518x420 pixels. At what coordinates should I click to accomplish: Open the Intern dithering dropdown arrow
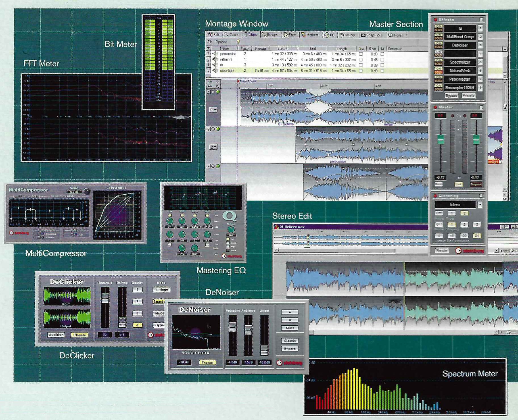point(480,205)
